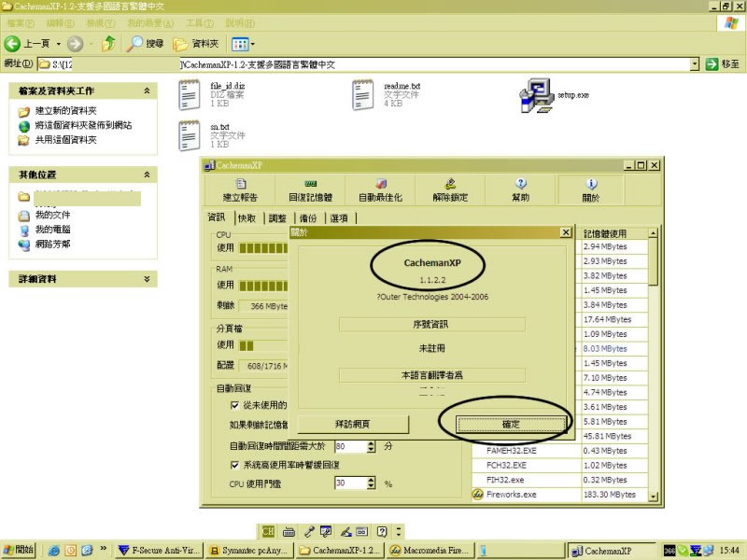
Task: Click the up one folder icon
Action: 108,44
